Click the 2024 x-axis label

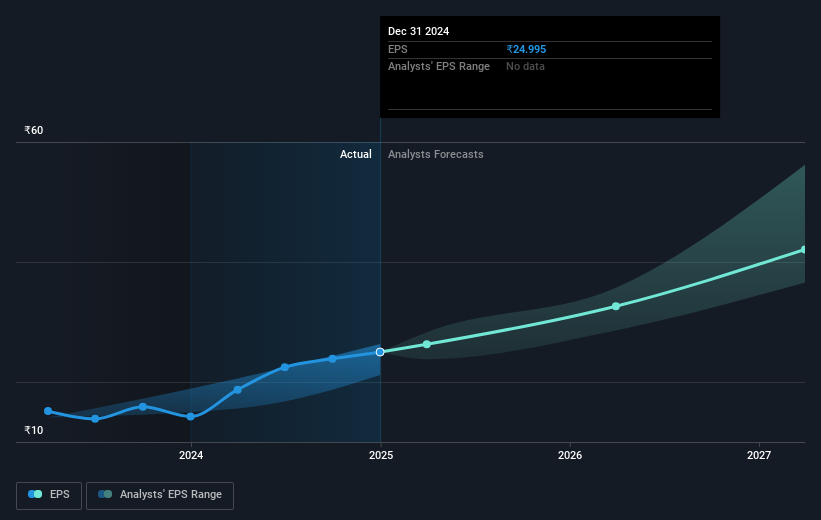(x=191, y=455)
